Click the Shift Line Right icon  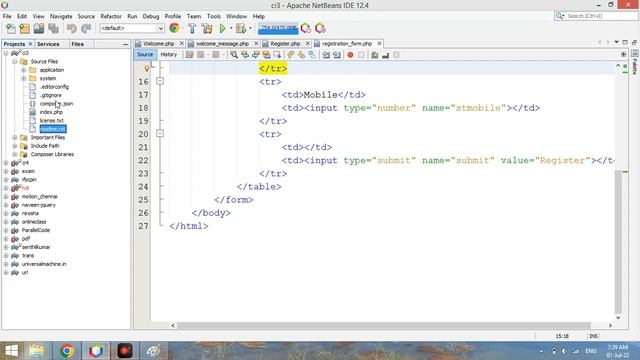pyautogui.click(x=337, y=55)
